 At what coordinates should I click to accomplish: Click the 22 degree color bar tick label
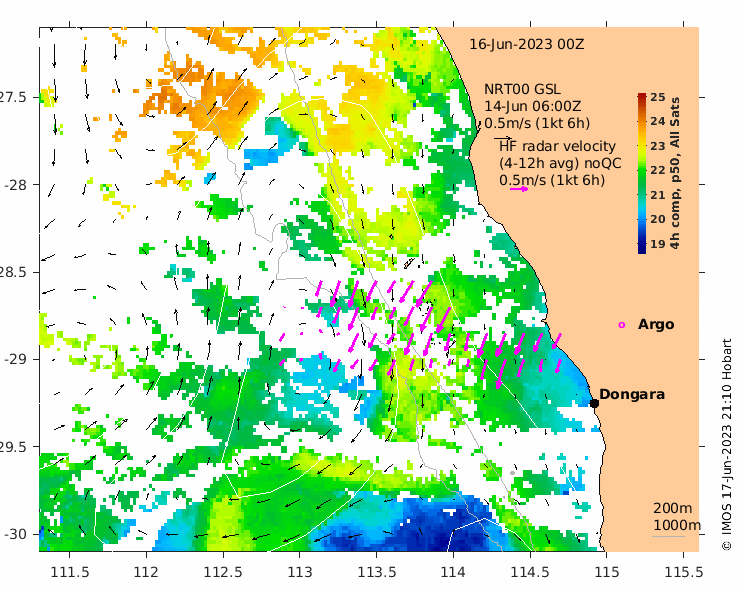point(657,170)
